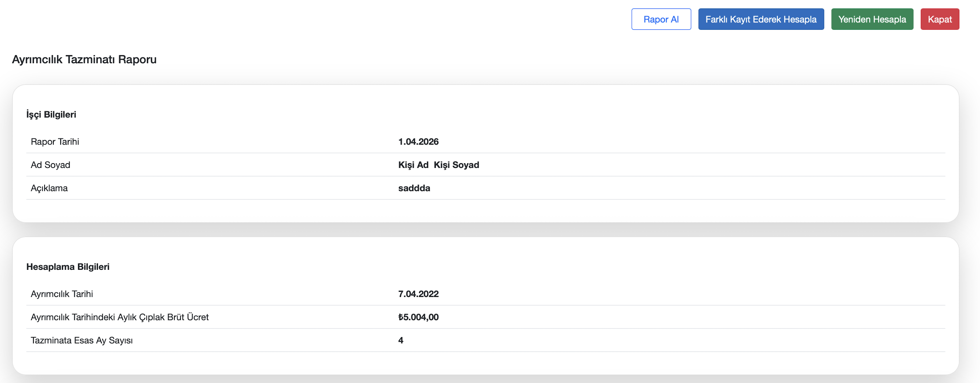Click the Rapor Al button
The height and width of the screenshot is (383, 980).
pyautogui.click(x=661, y=19)
